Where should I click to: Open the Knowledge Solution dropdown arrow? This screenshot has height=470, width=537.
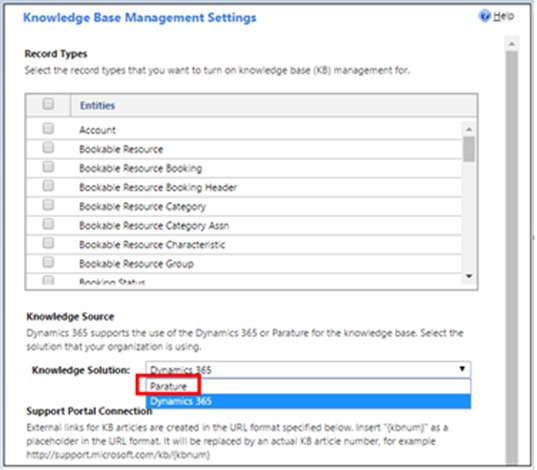462,369
